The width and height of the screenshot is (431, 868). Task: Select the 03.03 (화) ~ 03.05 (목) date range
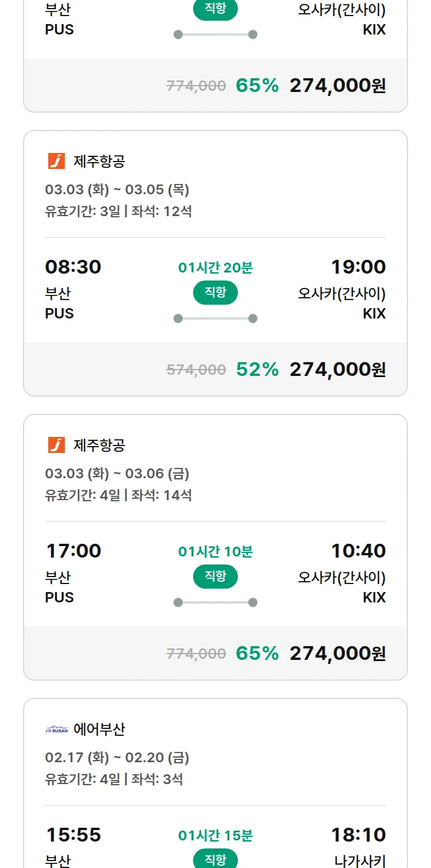(117, 190)
